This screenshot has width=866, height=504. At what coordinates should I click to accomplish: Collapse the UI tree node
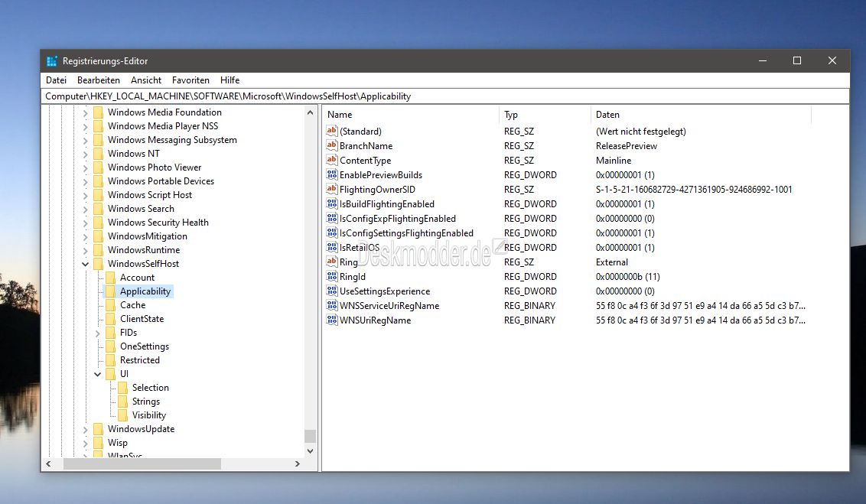[x=98, y=374]
